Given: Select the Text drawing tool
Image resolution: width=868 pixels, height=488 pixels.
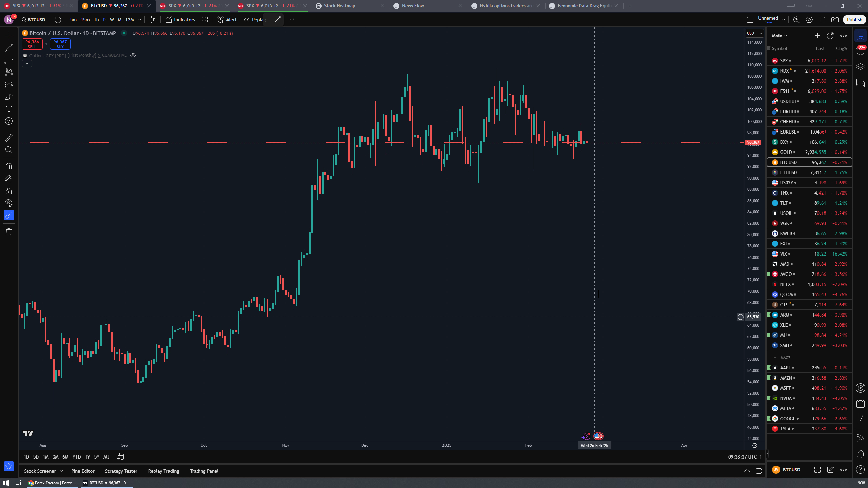Looking at the screenshot, I should [9, 109].
